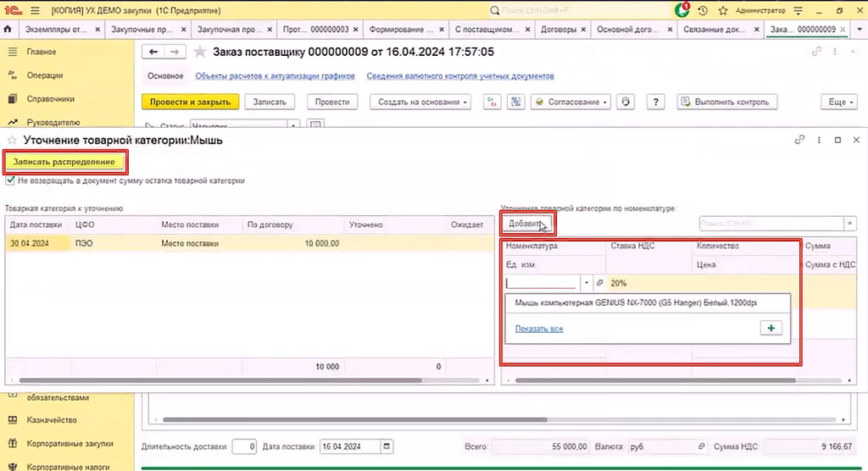This screenshot has height=471, width=868.
Task: Expand the 'Еще' menu button
Action: [x=836, y=102]
